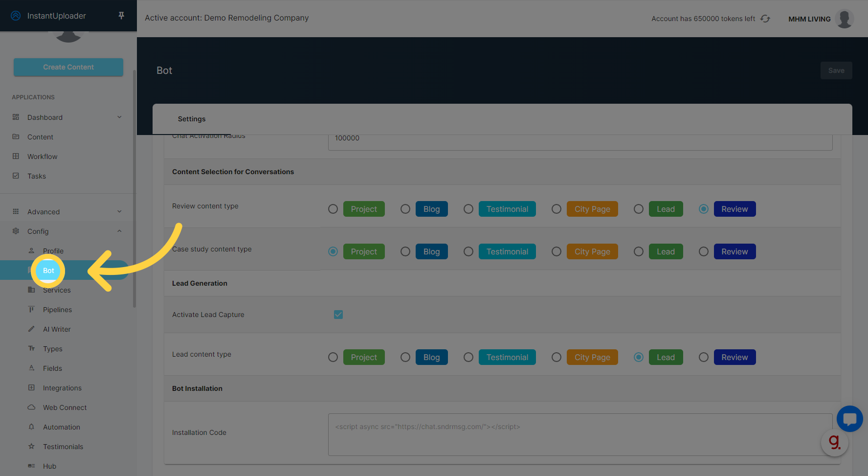Screen dimensions: 868x476
Task: Select Lead radio for Case study content type
Action: [639, 251]
